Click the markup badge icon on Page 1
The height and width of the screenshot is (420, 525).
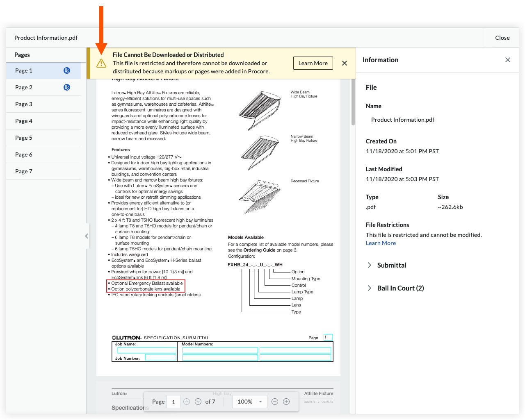coord(67,70)
